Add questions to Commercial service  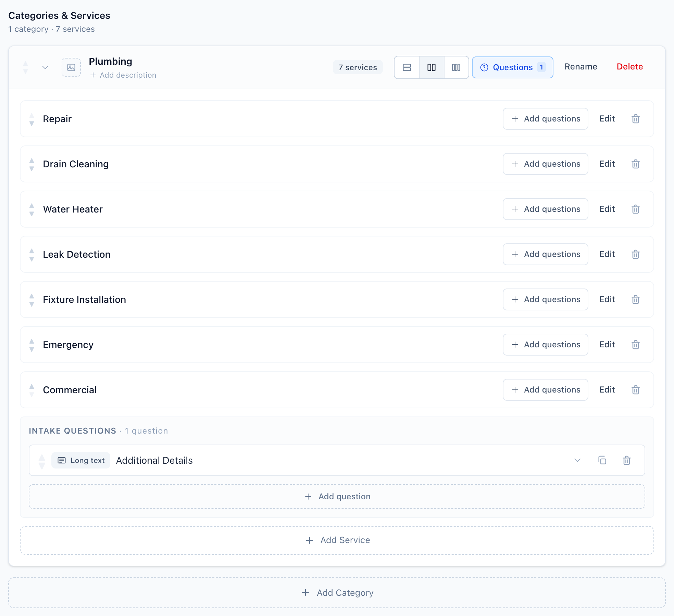tap(546, 390)
